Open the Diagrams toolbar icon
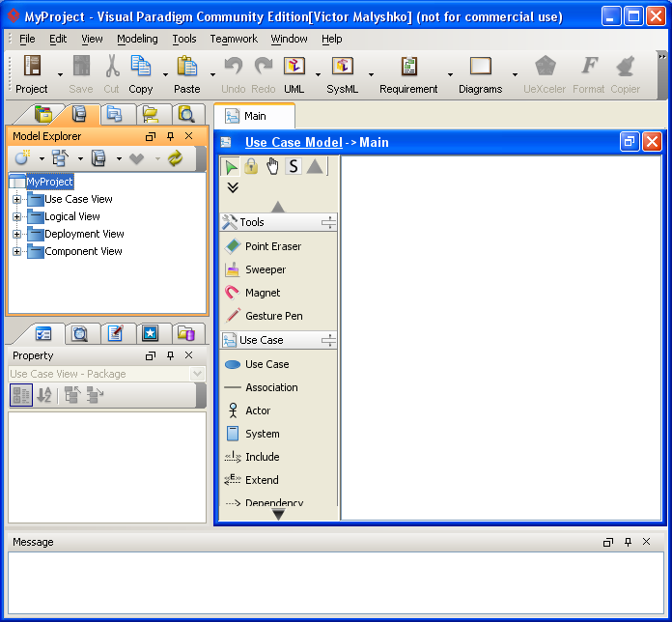 481,66
